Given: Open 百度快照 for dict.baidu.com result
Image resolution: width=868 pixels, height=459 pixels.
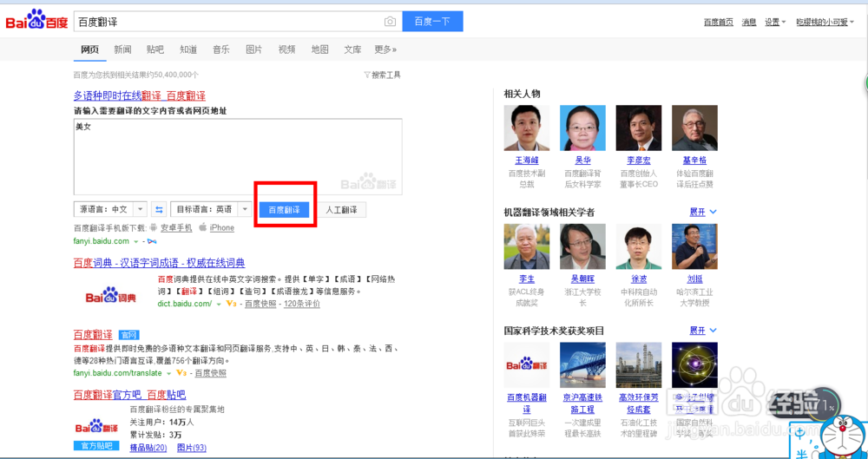Looking at the screenshot, I should [x=260, y=304].
